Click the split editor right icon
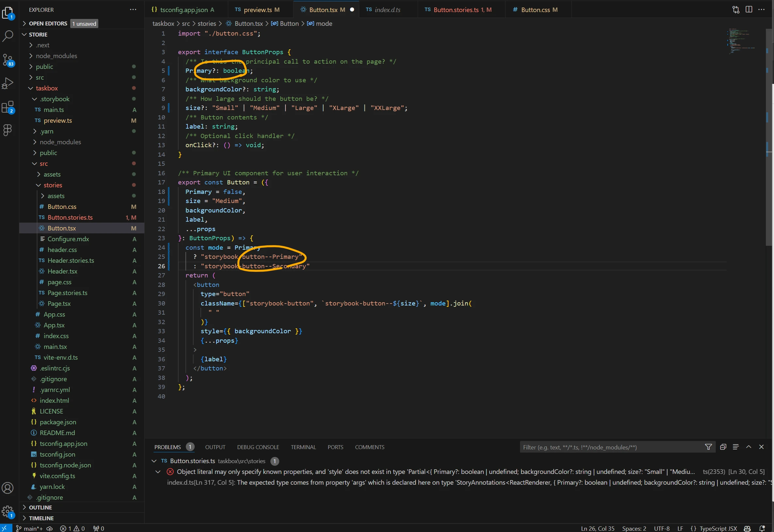This screenshot has width=774, height=532. [x=749, y=10]
